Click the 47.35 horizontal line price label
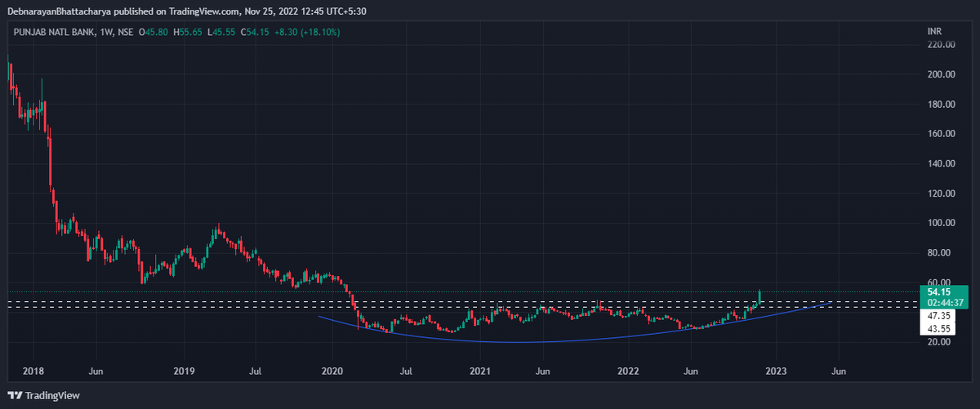Screen dimensions: 980x409 click(938, 315)
